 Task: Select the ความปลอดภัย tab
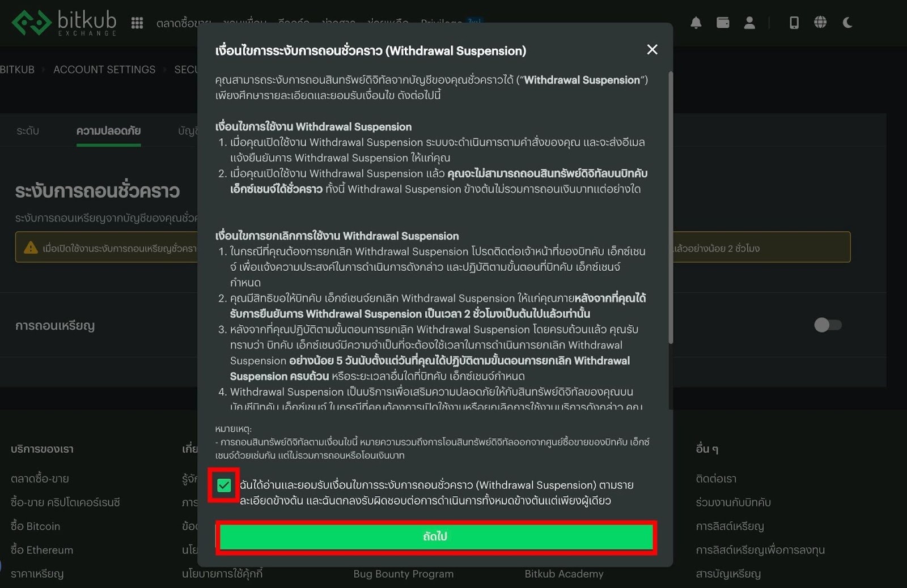coord(108,131)
